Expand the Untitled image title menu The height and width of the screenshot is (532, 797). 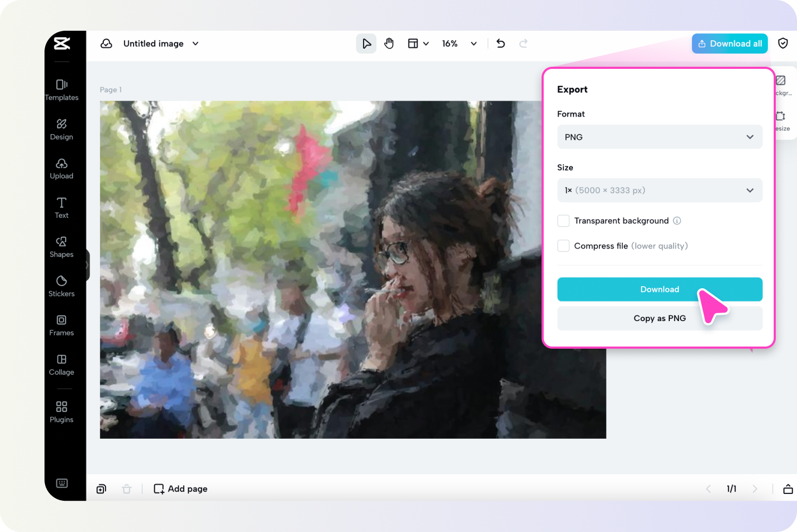pyautogui.click(x=196, y=43)
